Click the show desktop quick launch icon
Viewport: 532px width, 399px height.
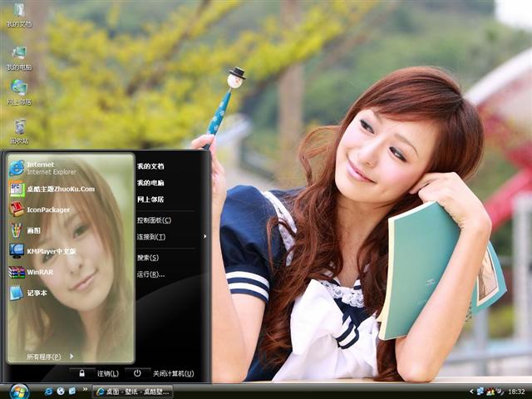[72, 392]
